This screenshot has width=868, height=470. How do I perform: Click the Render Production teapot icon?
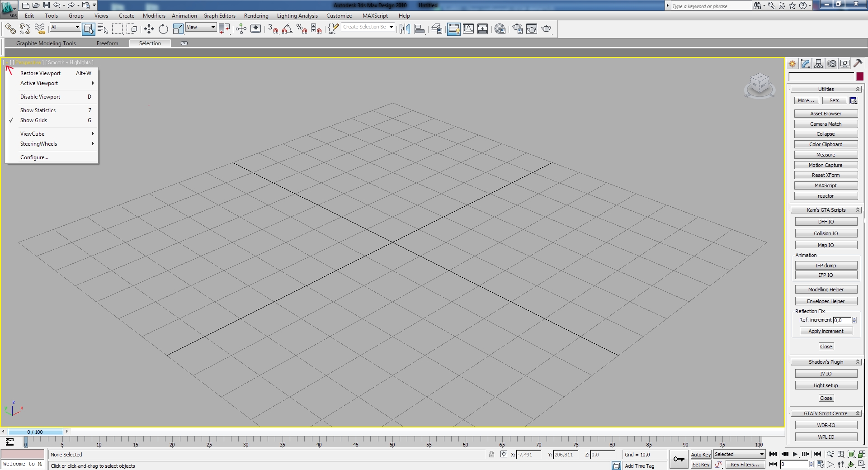pyautogui.click(x=547, y=29)
